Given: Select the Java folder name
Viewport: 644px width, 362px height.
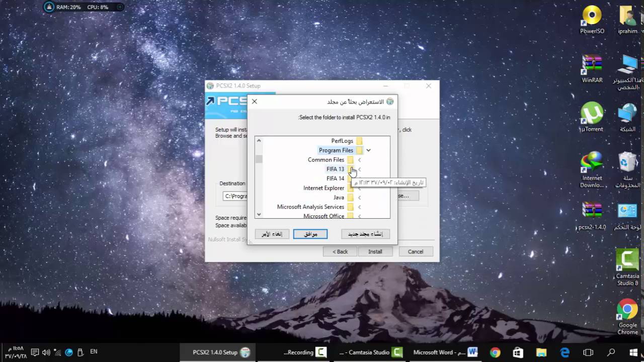Looking at the screenshot, I should coord(339,198).
